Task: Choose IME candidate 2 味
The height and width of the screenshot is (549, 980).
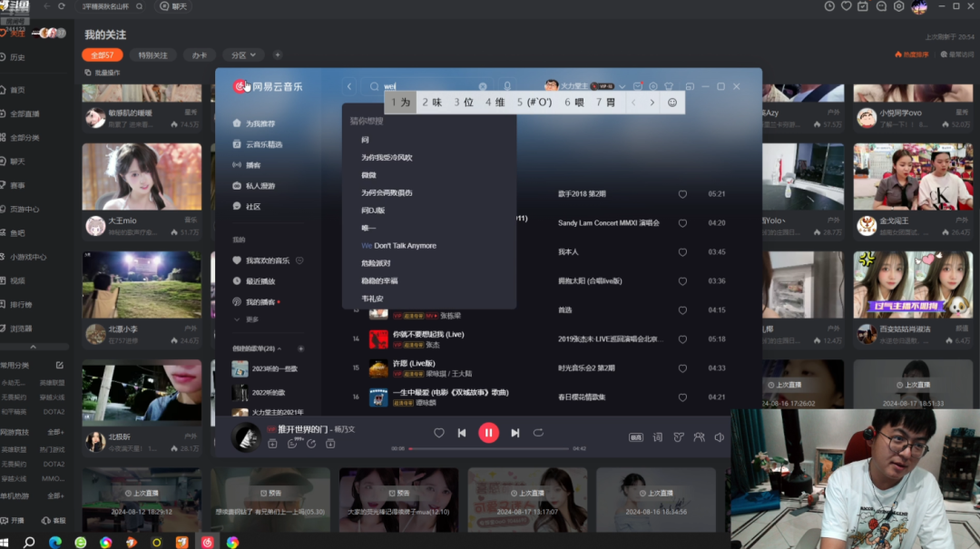Action: (432, 103)
